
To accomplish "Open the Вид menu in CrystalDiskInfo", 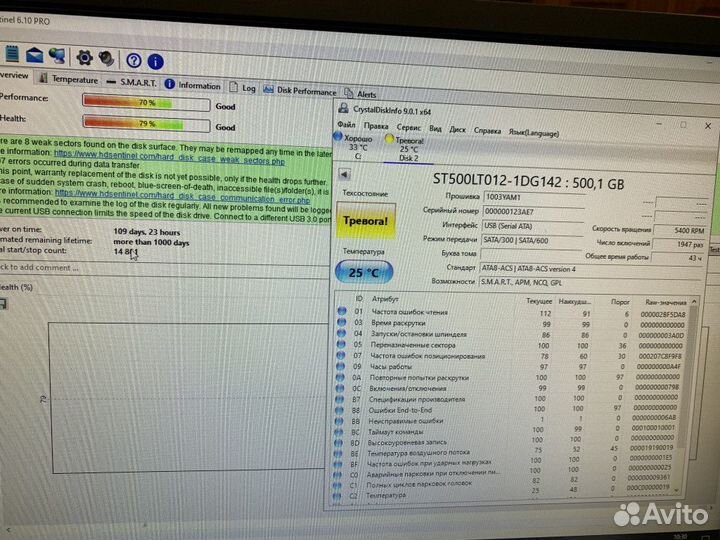I will click(435, 129).
